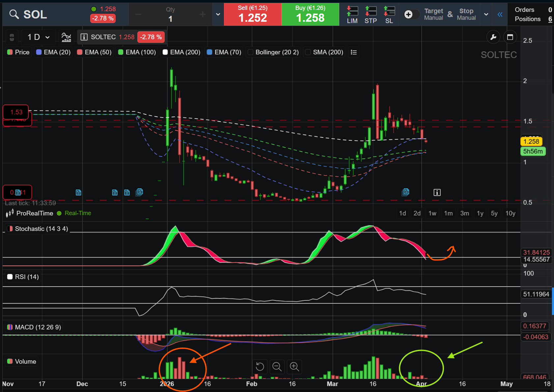Enable the SMA (200) indicator
Viewport: 554px width, 392px height.
coord(324,52)
